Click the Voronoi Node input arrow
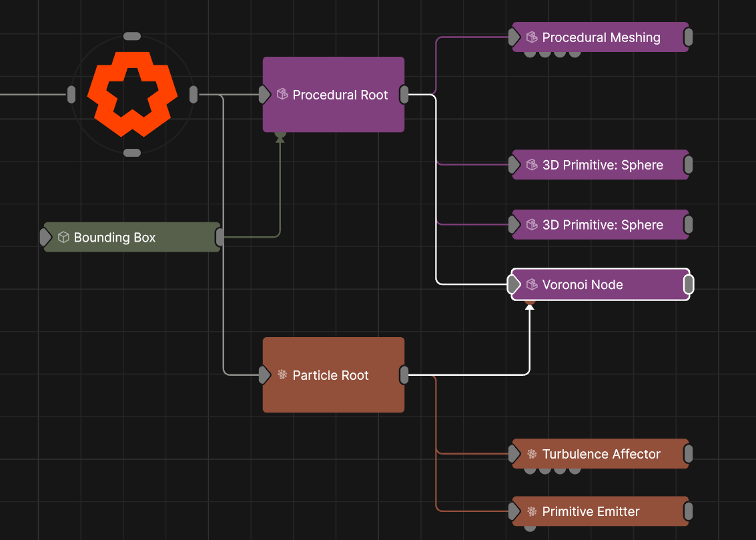 click(x=514, y=284)
